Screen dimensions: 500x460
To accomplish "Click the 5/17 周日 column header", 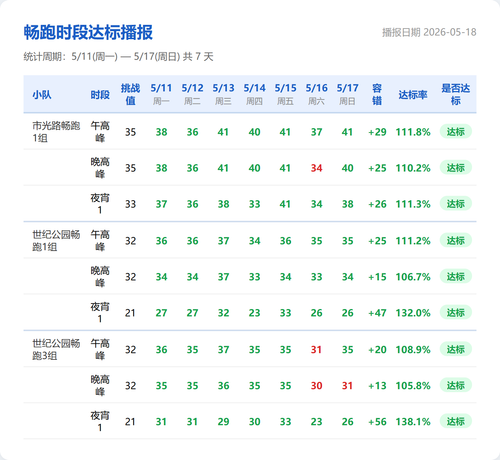I will [x=347, y=94].
